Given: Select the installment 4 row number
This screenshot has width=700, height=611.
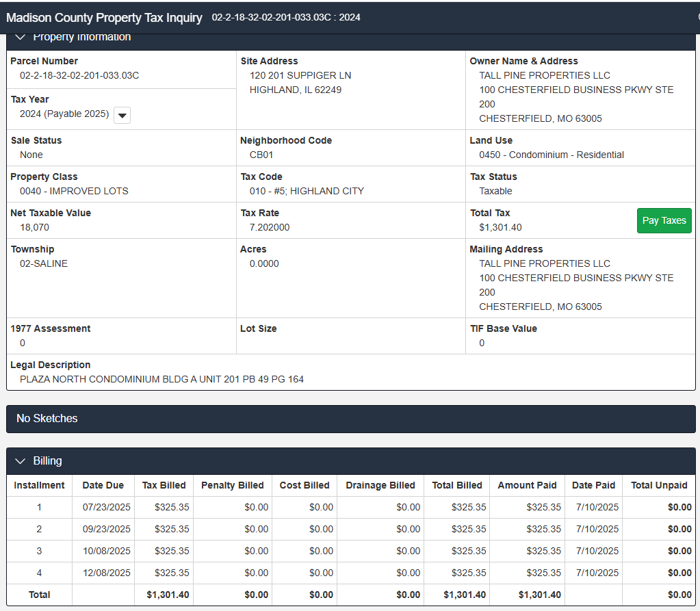Looking at the screenshot, I should pos(39,573).
